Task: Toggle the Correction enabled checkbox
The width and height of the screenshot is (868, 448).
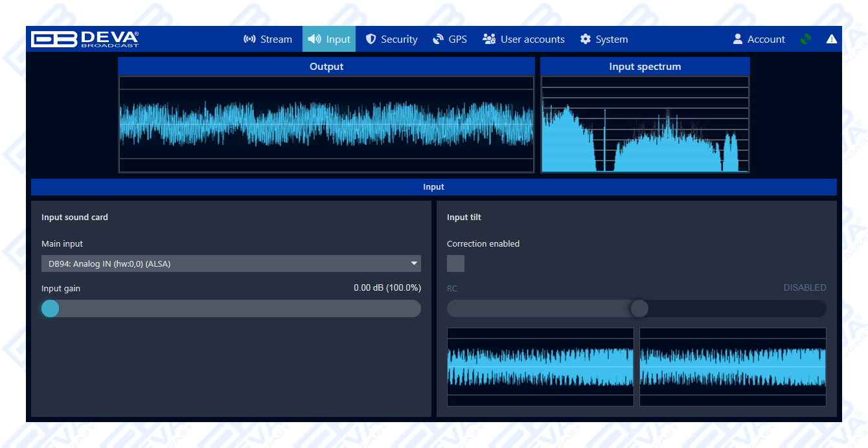Action: point(455,263)
